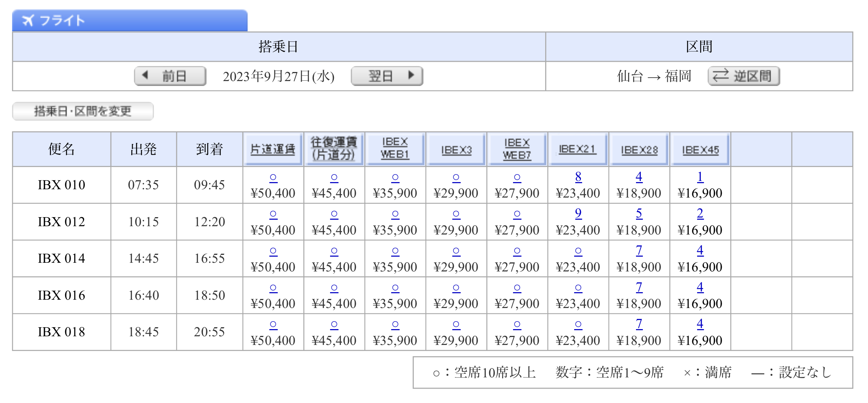Select IBX 014 IBEX45 with 4 seats

[x=700, y=250]
